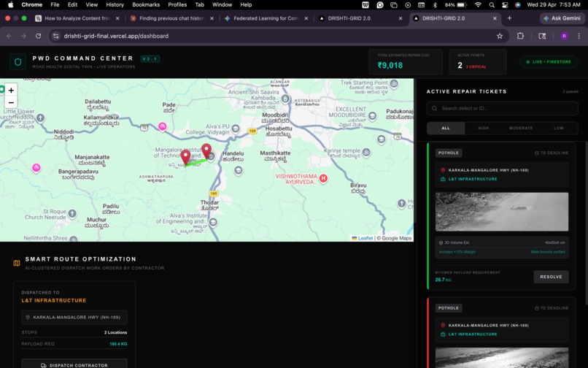Viewport: 588px width, 368px height.
Task: Select the MODERATE severity filter
Action: tap(521, 129)
